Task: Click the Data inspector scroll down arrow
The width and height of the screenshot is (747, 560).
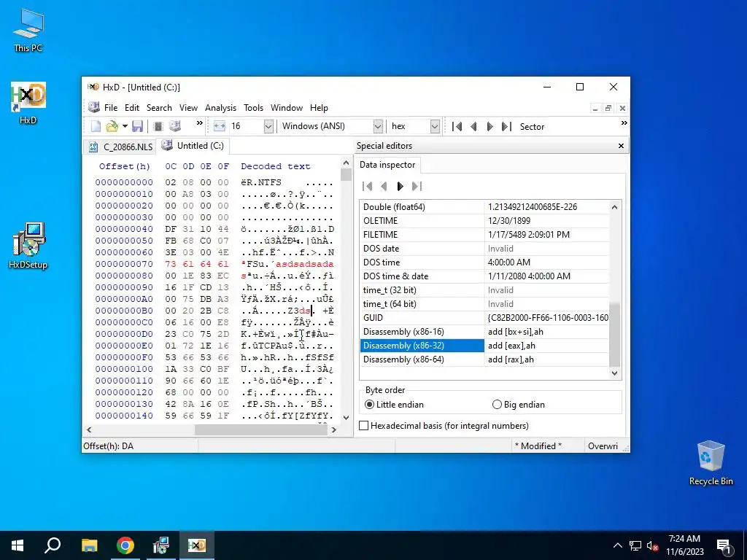Action: [x=614, y=373]
